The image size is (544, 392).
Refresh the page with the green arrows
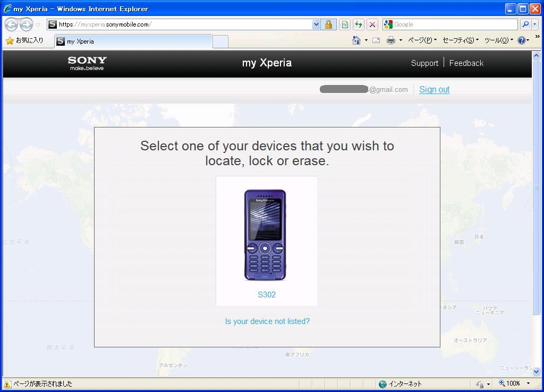coord(359,24)
